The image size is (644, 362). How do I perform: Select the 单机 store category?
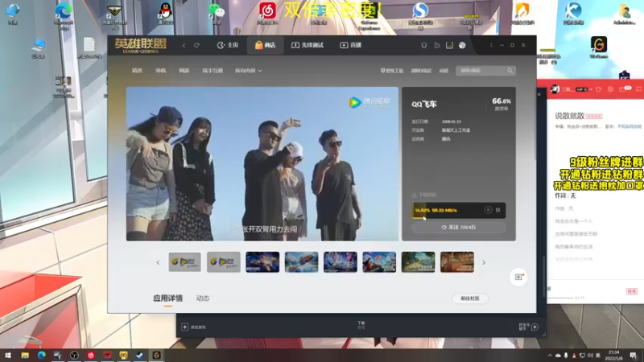coord(160,71)
